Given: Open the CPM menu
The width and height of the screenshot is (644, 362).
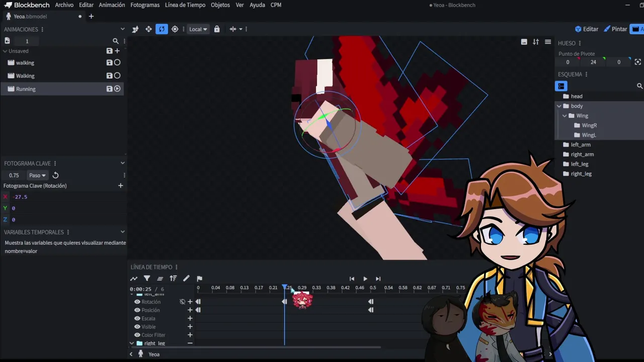Looking at the screenshot, I should point(276,5).
